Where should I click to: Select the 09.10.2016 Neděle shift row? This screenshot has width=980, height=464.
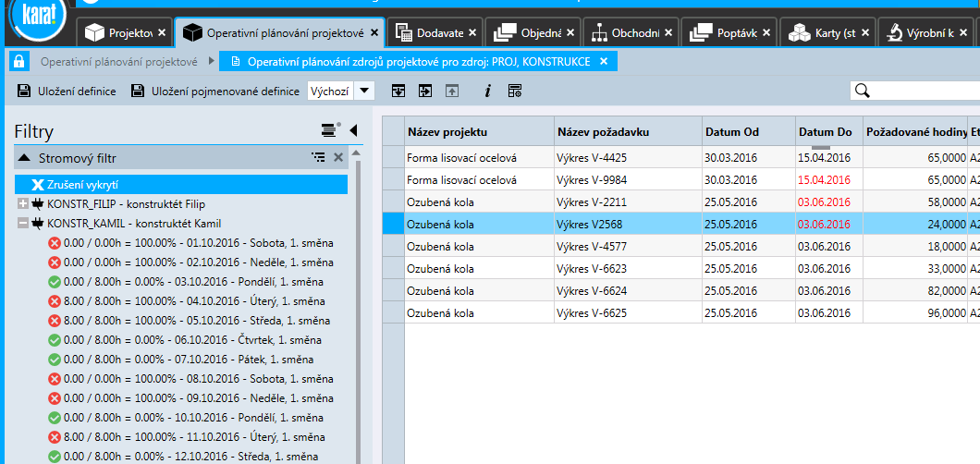(190, 398)
